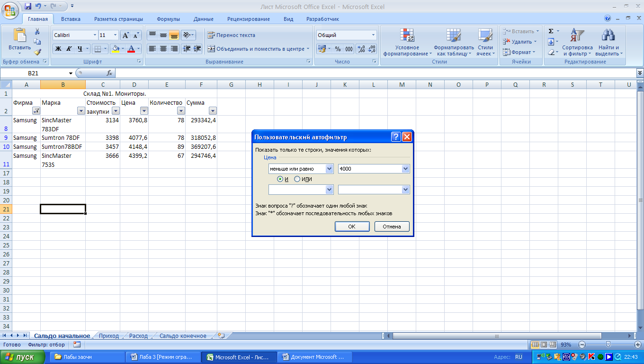The height and width of the screenshot is (364, 644).
Task: Click Удалить in the Cells group
Action: click(520, 42)
